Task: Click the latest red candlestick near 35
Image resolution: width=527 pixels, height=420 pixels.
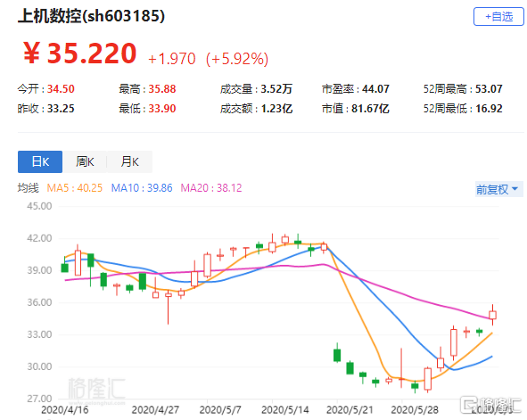Action: coord(493,315)
